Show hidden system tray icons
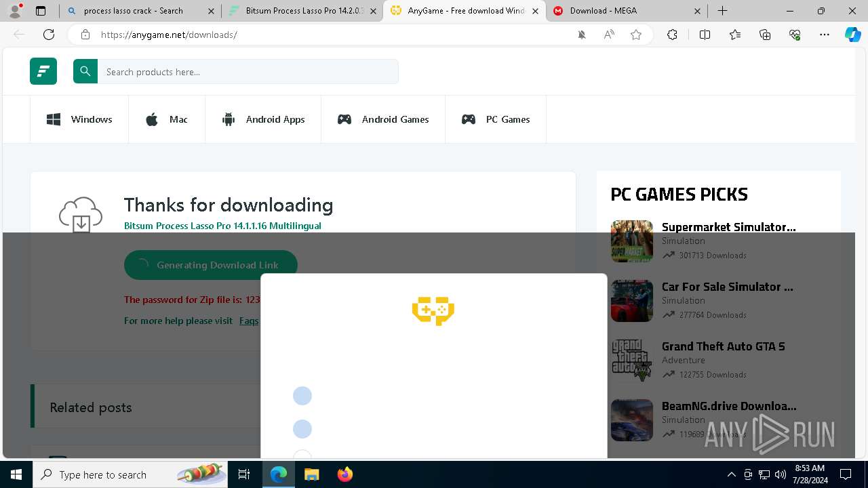 pyautogui.click(x=731, y=474)
